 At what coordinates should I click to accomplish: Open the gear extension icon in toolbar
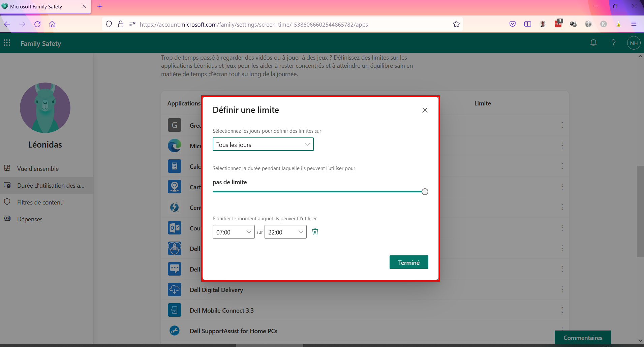588,24
